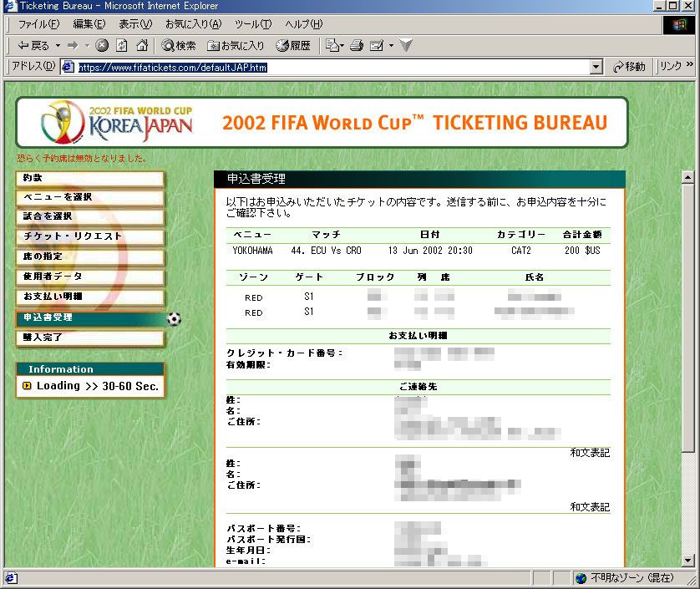Screen dimensions: 700x589
Task: Click the match text 44. ECU Vs CRO
Action: tap(326, 251)
